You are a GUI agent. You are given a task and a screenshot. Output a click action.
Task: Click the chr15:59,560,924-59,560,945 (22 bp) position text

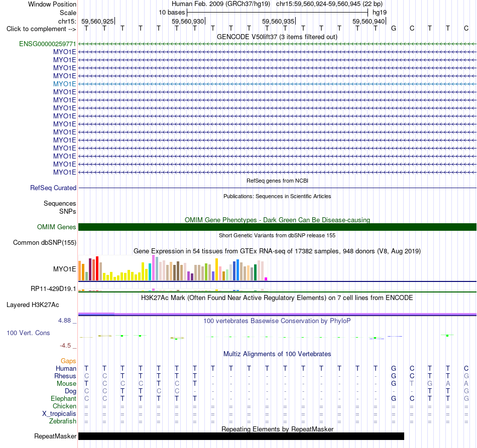pos(329,4)
